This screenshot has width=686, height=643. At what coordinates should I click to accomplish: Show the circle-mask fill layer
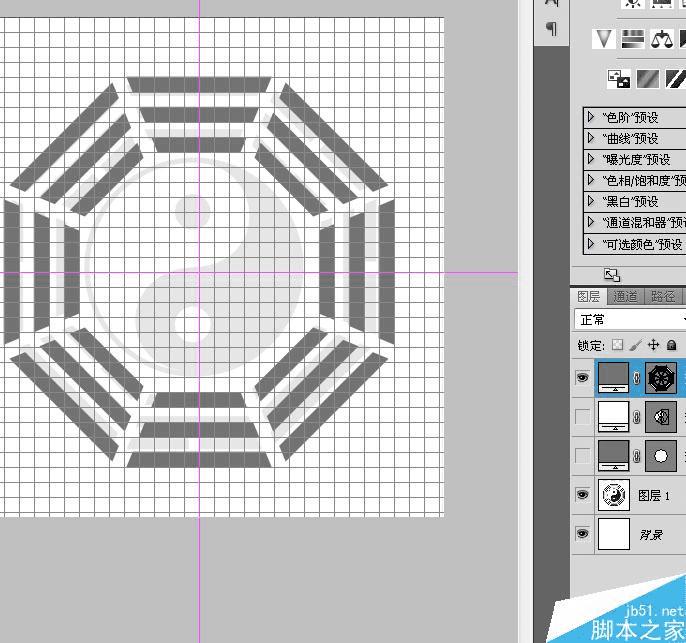point(582,456)
